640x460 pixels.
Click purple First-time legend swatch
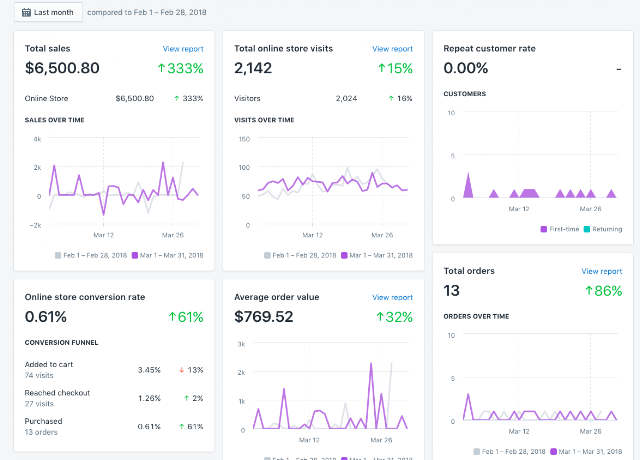(x=544, y=229)
